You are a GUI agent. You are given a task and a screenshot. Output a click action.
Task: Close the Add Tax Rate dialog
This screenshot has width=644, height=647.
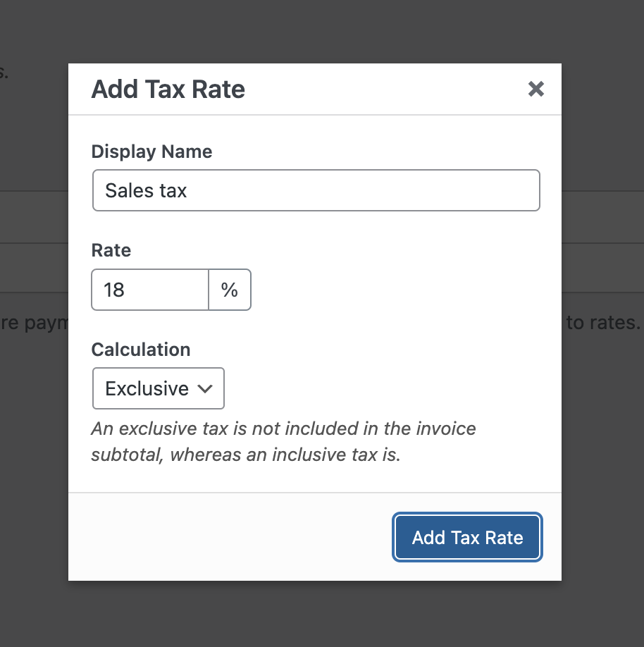pos(536,89)
